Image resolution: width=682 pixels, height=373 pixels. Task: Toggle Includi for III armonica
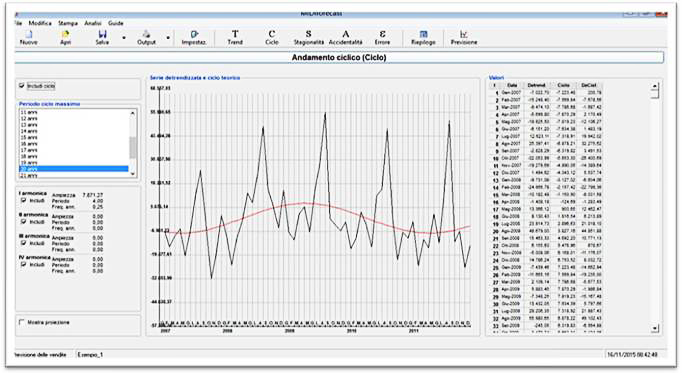(24, 243)
